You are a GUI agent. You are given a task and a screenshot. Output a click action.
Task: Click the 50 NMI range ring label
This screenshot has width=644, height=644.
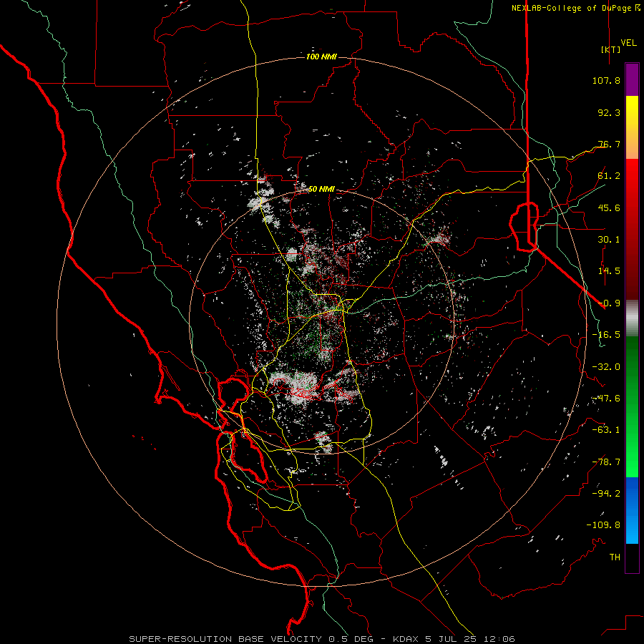click(321, 189)
